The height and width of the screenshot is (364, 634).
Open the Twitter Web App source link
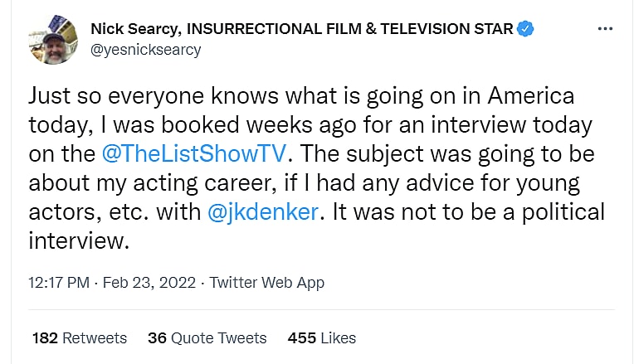266,283
